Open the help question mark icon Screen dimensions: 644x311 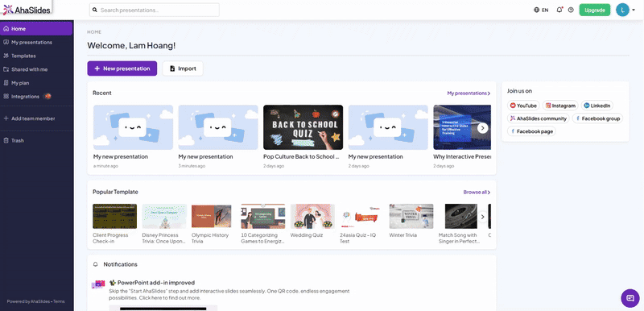coord(571,10)
